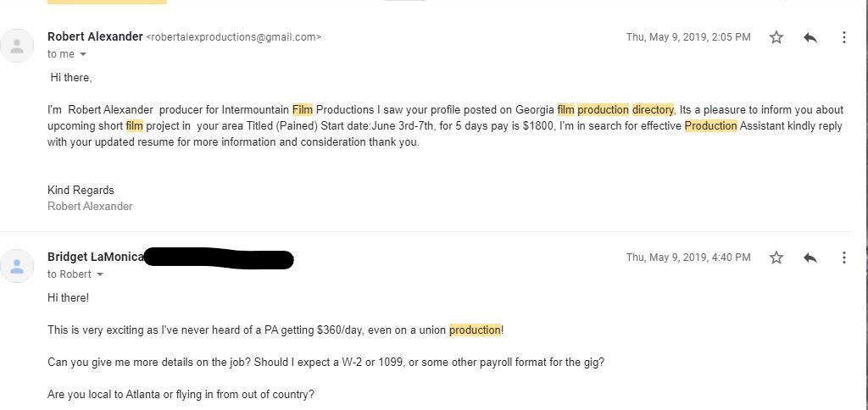The width and height of the screenshot is (868, 410).
Task: Open more options for Bridget's email
Action: [x=843, y=258]
